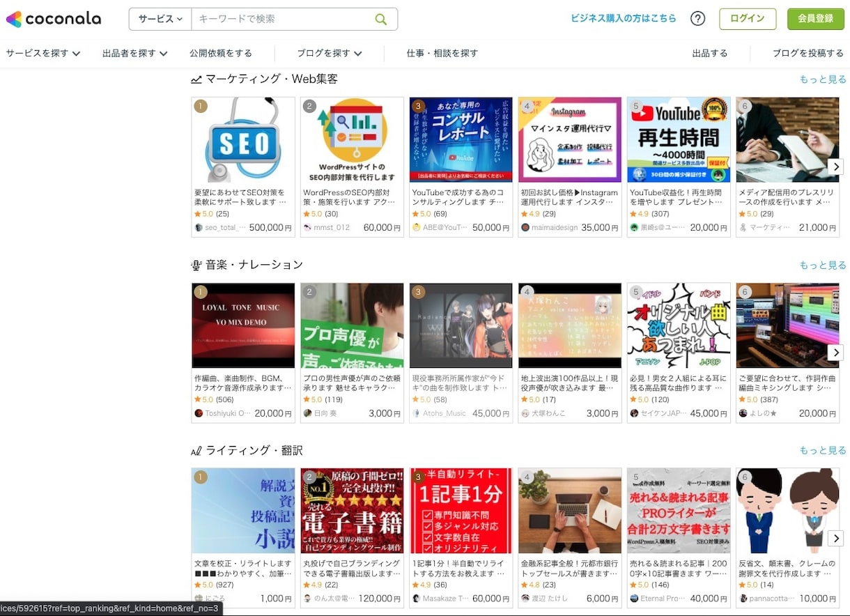Click the 会員登録 button

[x=816, y=19]
